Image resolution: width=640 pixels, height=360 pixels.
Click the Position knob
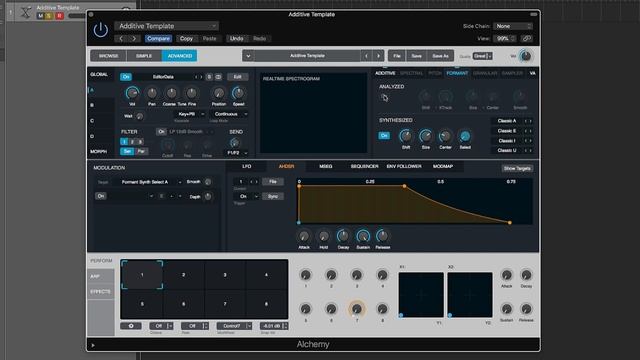pyautogui.click(x=219, y=93)
